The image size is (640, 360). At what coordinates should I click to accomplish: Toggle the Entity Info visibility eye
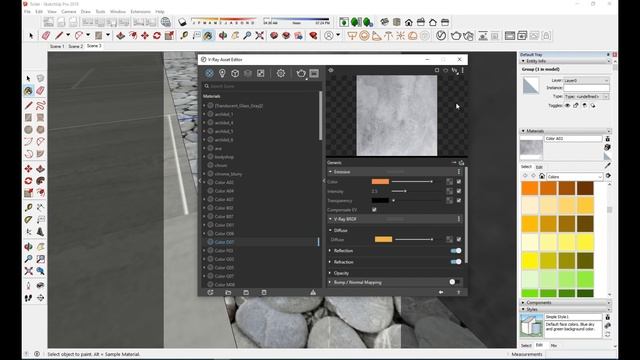[567, 105]
